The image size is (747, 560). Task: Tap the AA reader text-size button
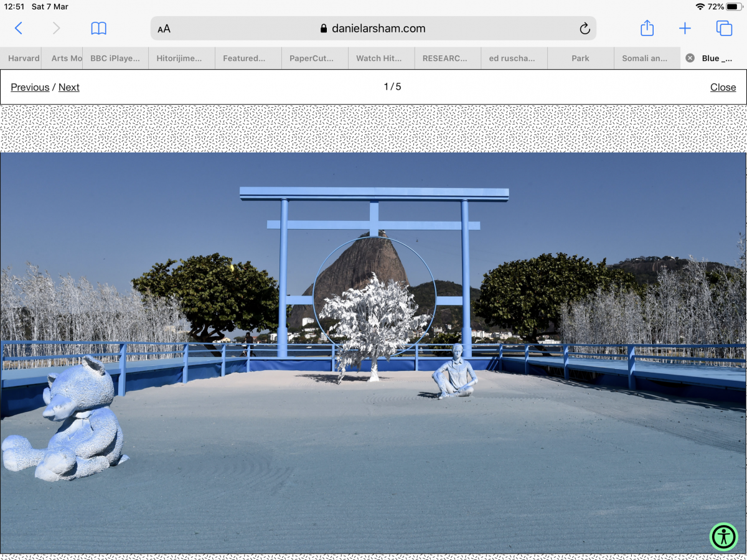[x=164, y=29]
